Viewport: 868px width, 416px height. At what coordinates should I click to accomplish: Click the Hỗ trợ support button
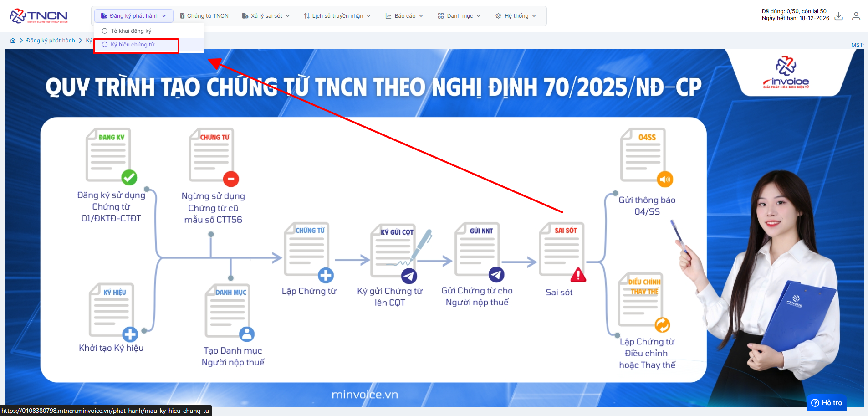pos(827,403)
